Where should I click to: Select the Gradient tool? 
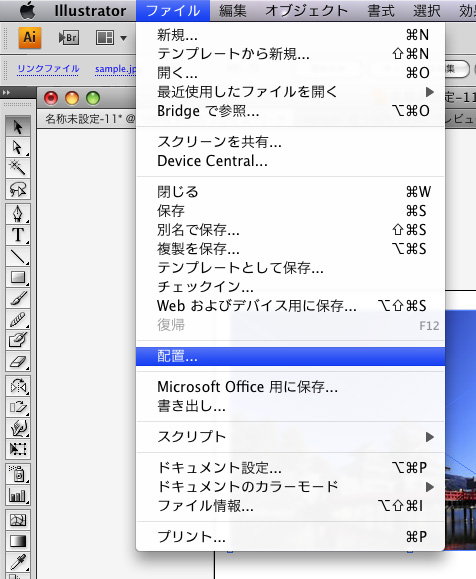click(x=18, y=541)
